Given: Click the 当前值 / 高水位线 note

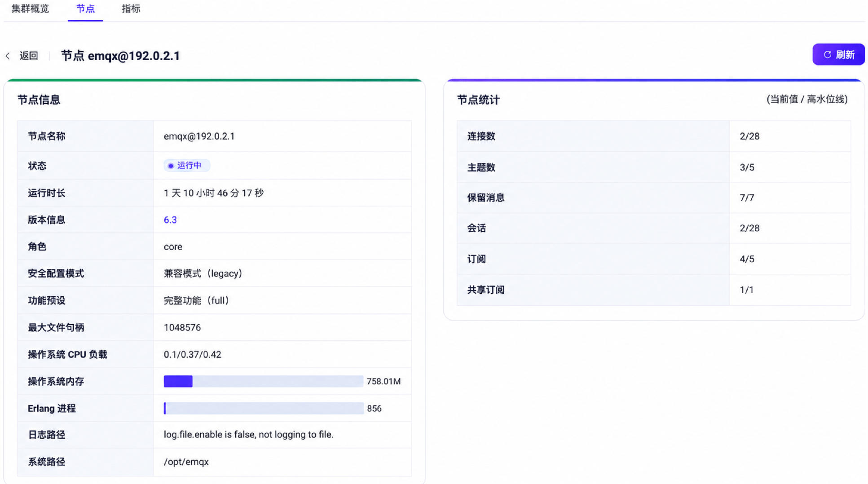Looking at the screenshot, I should [x=807, y=100].
